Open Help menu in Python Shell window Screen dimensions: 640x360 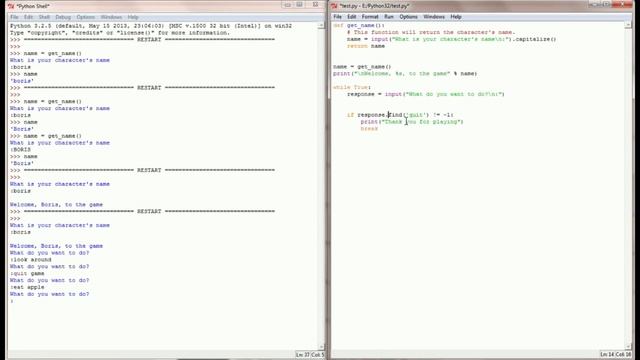coord(133,17)
